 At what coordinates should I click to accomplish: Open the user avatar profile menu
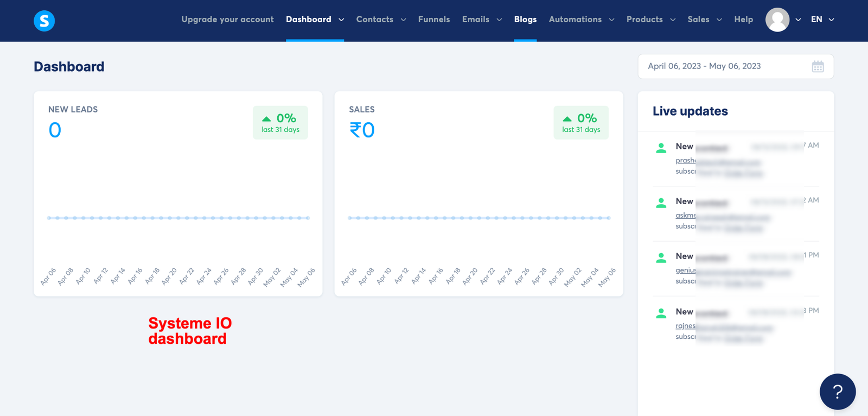[777, 20]
